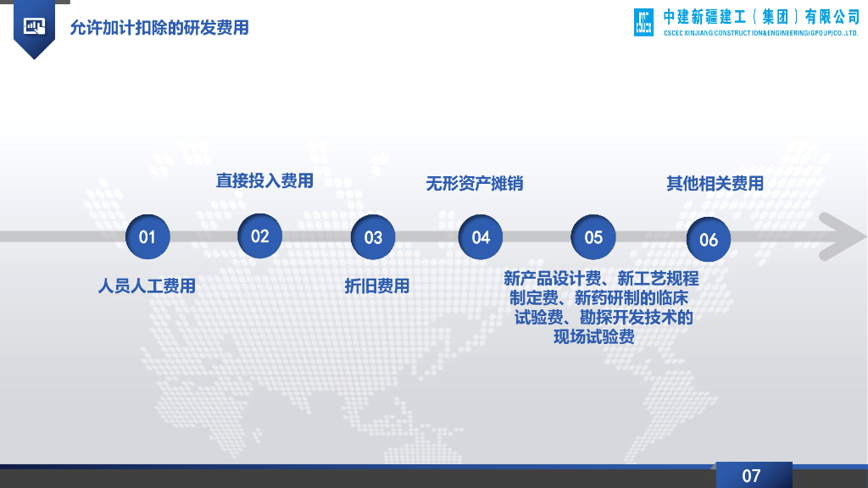The image size is (868, 488).
Task: Select timeline circle 04
Action: [x=481, y=237]
